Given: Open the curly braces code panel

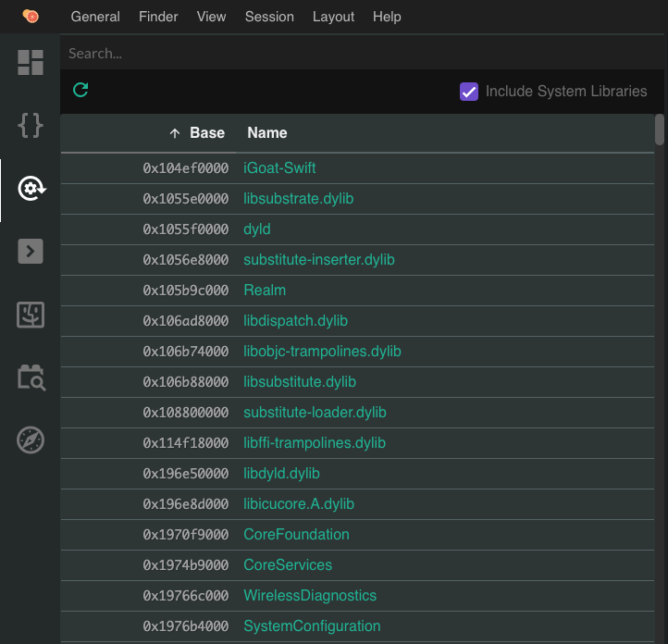Looking at the screenshot, I should click(x=31, y=126).
